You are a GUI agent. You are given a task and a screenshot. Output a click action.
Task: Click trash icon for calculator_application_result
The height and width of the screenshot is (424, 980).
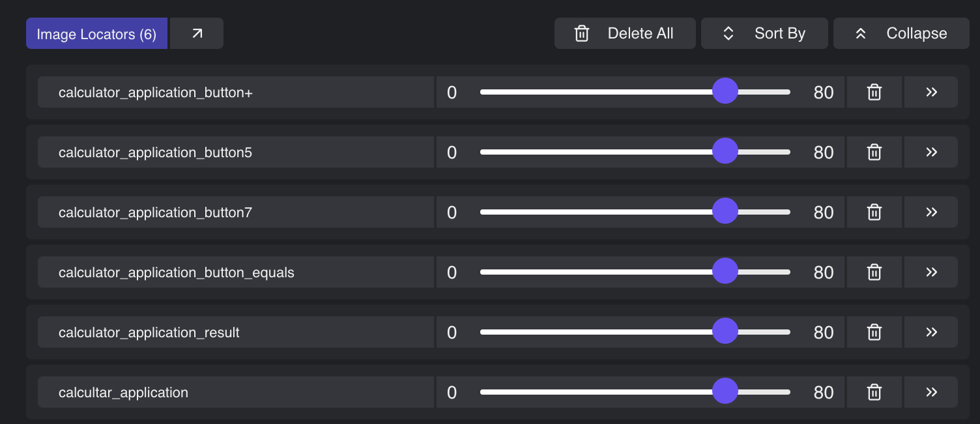coord(874,332)
